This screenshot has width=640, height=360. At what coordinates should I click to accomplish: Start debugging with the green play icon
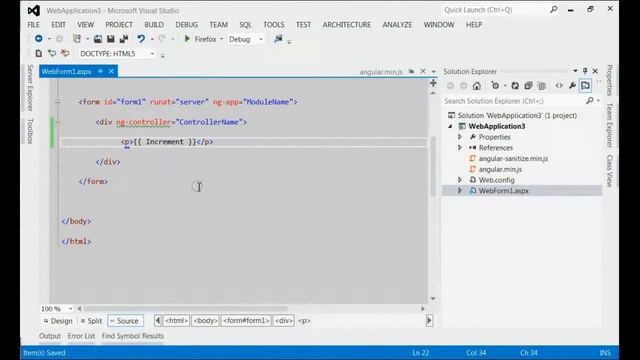[x=187, y=39]
